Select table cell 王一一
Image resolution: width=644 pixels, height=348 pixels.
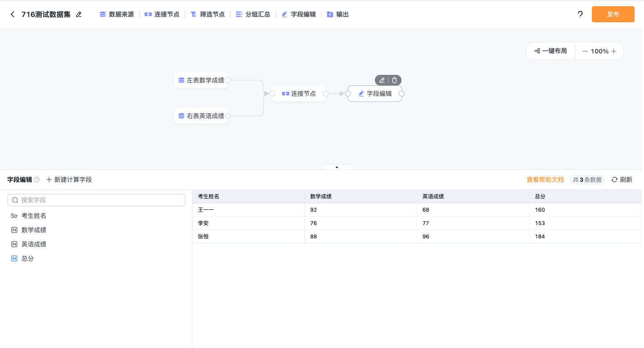point(249,210)
